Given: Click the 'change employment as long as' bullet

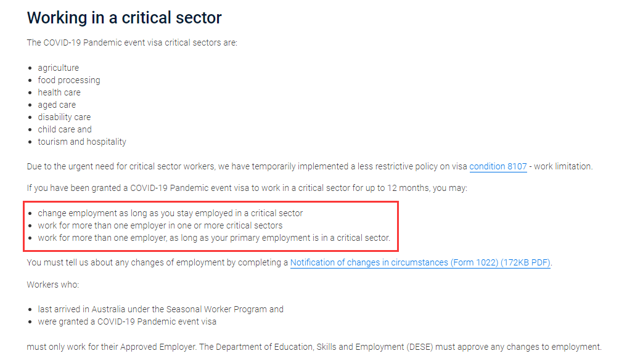Looking at the screenshot, I should pos(170,213).
